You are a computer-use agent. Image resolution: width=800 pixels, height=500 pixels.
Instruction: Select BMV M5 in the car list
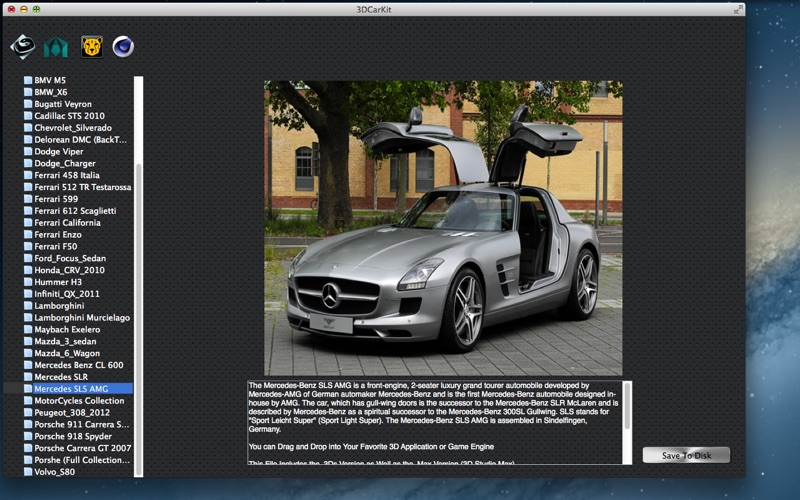50,80
